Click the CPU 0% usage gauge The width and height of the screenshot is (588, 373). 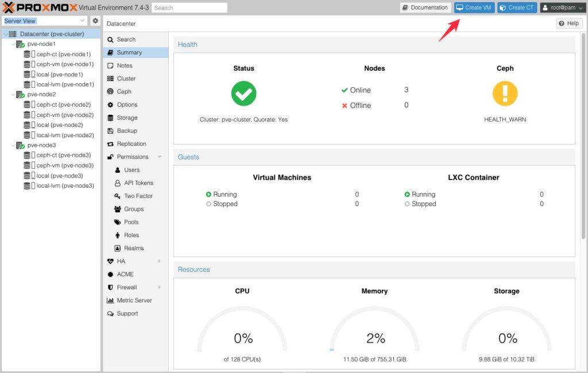(242, 329)
